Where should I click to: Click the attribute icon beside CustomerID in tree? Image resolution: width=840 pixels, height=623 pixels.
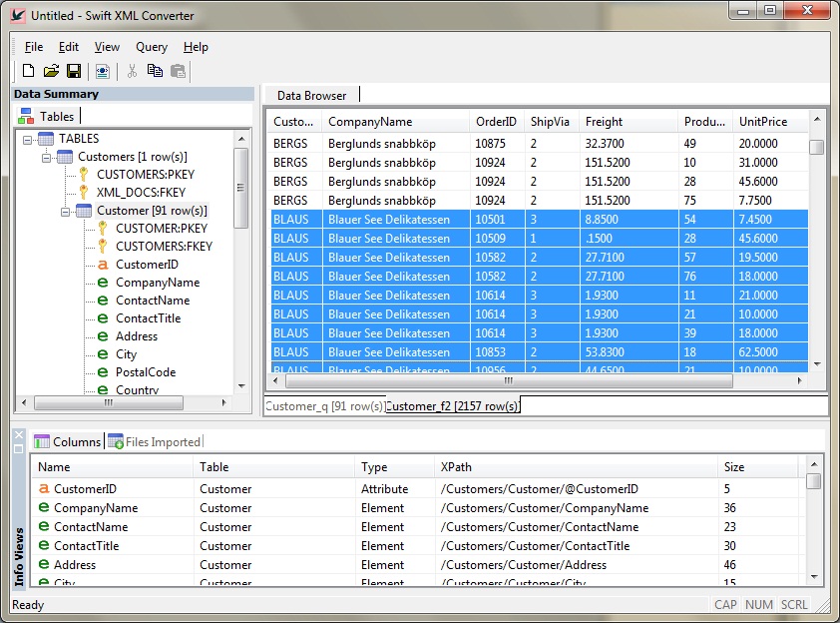click(x=103, y=265)
